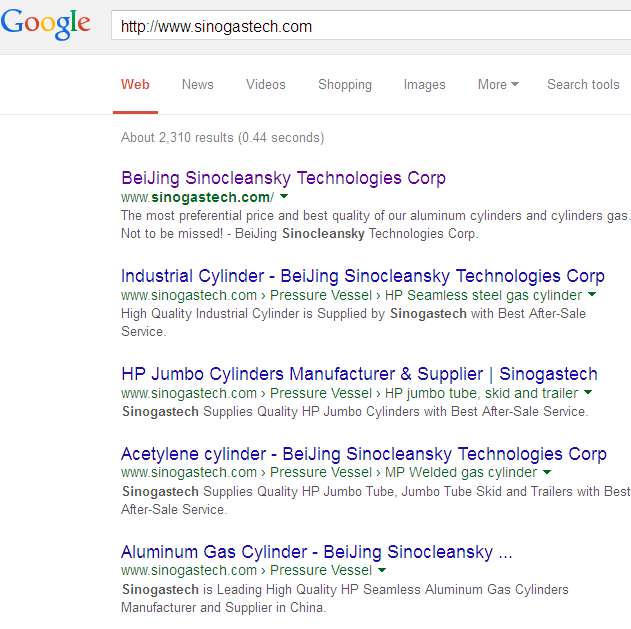Click 'About 2,310 results (0.44 seconds)' text
631x629 pixels.
click(x=223, y=138)
